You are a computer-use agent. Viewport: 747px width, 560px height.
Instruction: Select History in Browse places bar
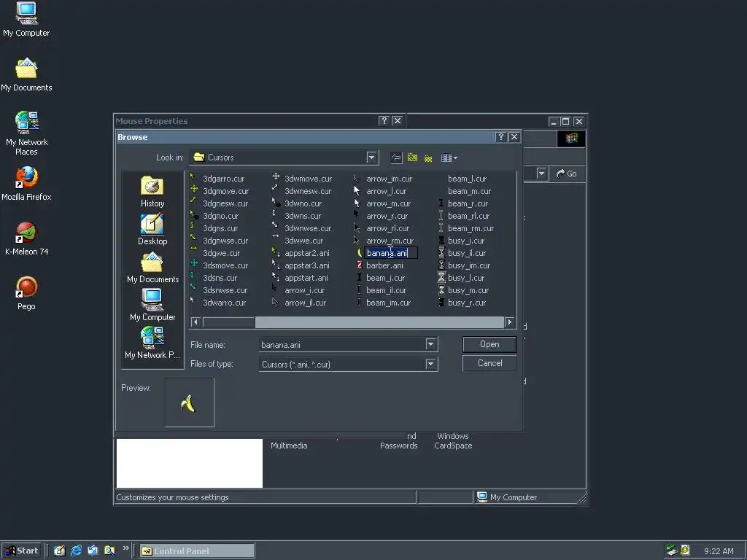click(152, 192)
